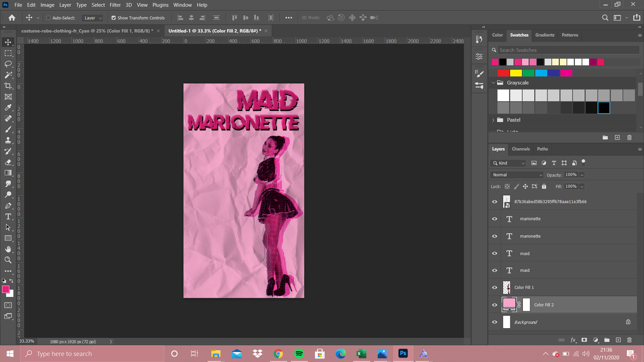Click the Color Fill 2 layer thumbnail
644x362 pixels.
(509, 304)
